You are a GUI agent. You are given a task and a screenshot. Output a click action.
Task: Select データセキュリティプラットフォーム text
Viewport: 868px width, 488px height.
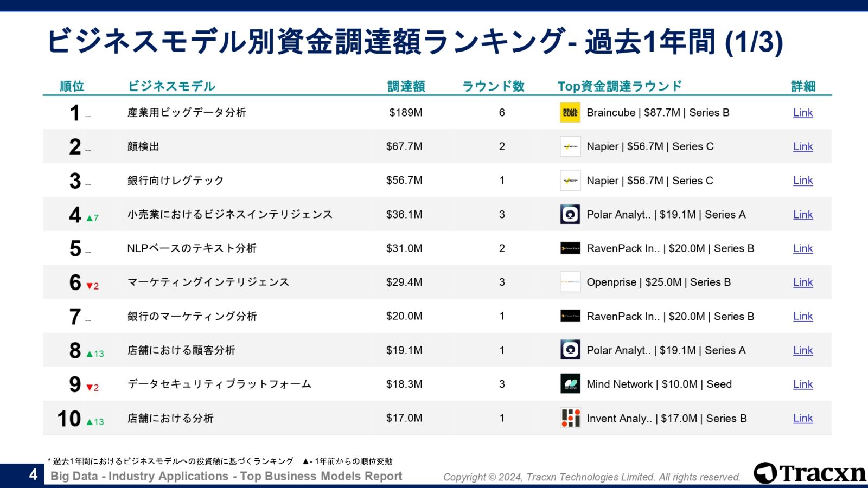click(219, 384)
